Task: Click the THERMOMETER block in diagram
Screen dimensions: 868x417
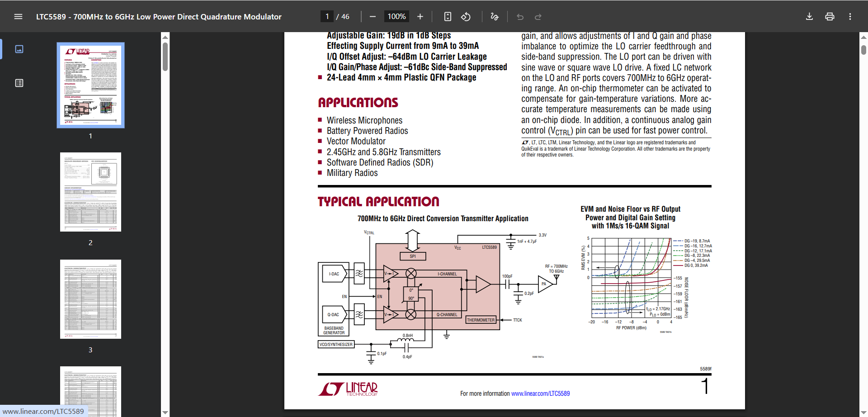Action: (481, 320)
